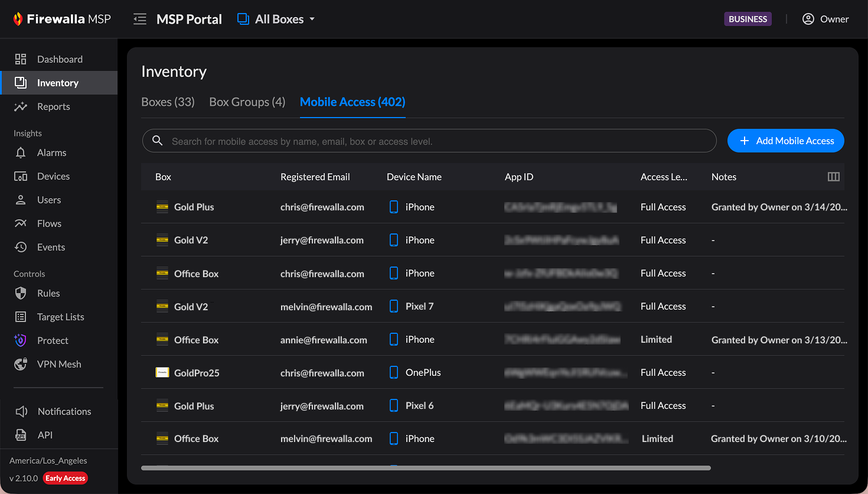Viewport: 868px width, 494px height.
Task: Click the Add Mobile Access button
Action: 785,141
